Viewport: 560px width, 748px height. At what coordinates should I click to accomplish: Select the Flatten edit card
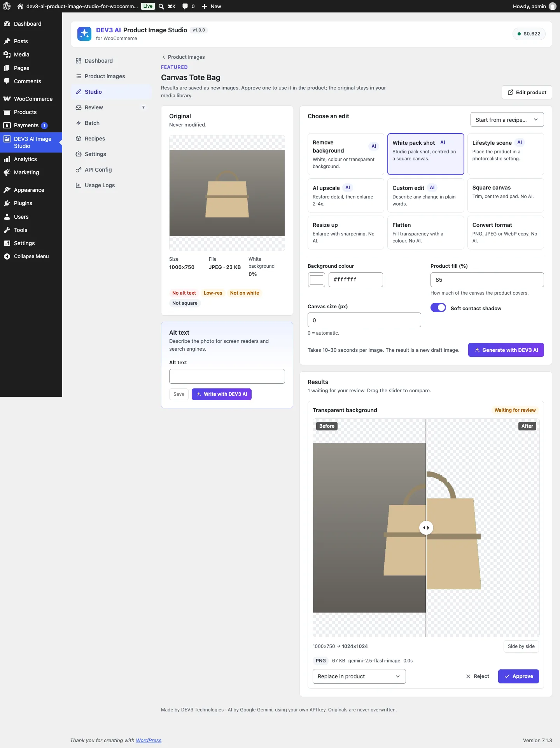pos(425,232)
